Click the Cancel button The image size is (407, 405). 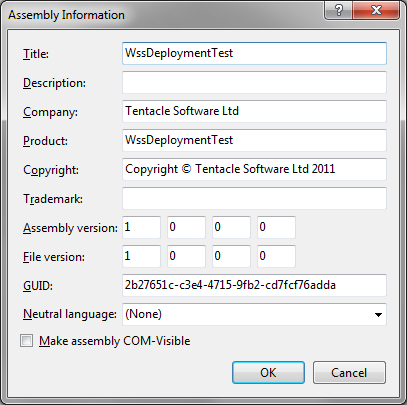349,372
